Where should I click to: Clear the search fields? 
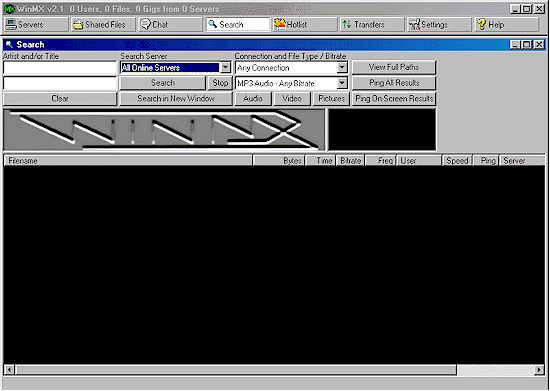[x=60, y=99]
